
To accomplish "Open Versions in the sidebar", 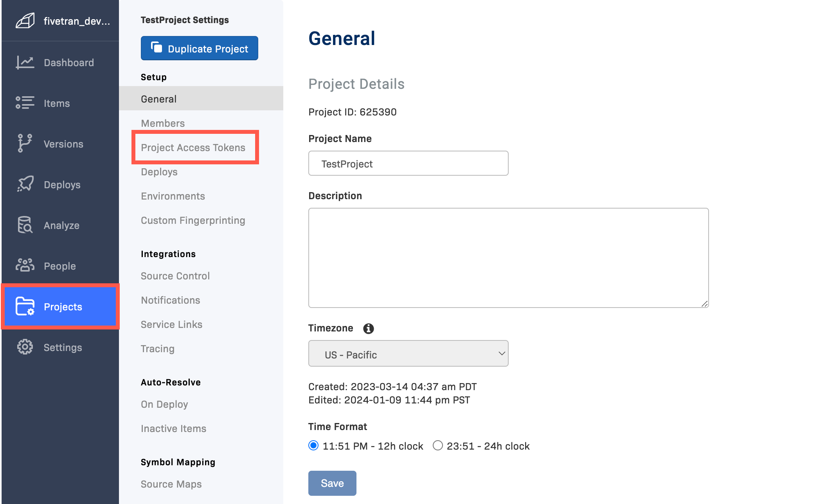I will [x=60, y=144].
